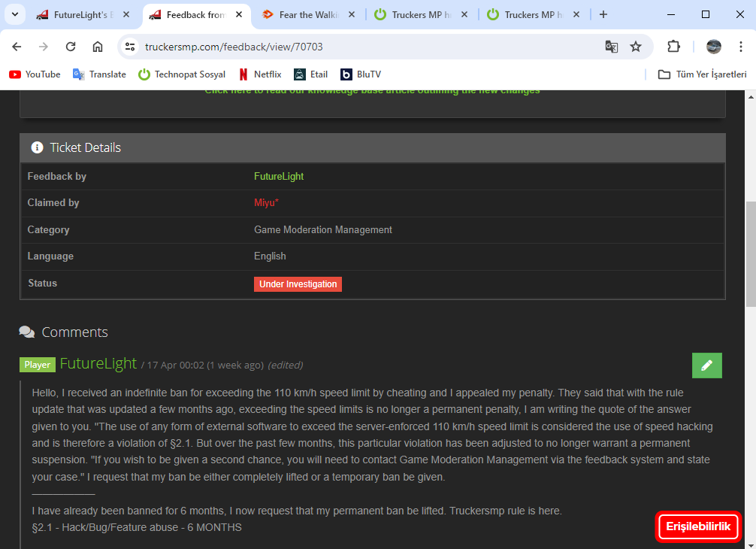Viewport: 756px width, 549px height.
Task: Close the FutureLight's tab
Action: [125, 14]
